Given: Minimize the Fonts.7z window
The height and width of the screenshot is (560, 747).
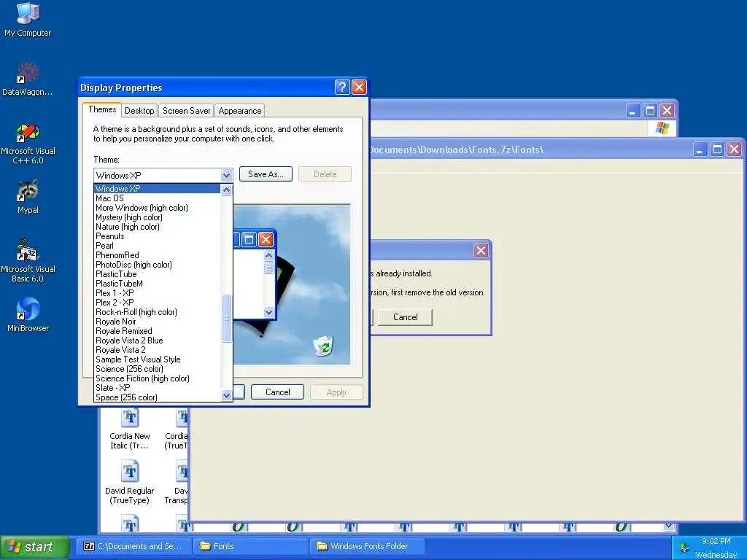Looking at the screenshot, I should [x=700, y=149].
